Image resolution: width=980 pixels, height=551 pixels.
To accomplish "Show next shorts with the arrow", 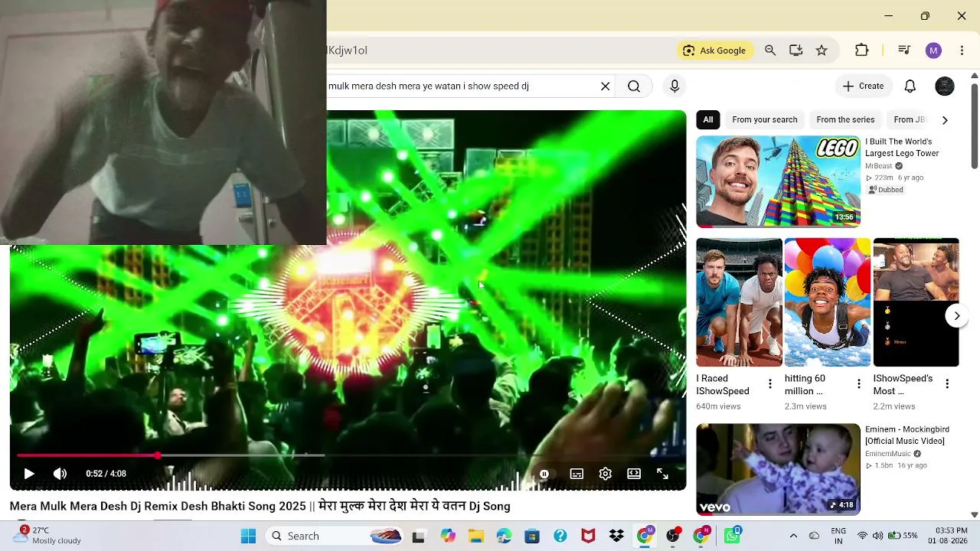I will coord(956,315).
